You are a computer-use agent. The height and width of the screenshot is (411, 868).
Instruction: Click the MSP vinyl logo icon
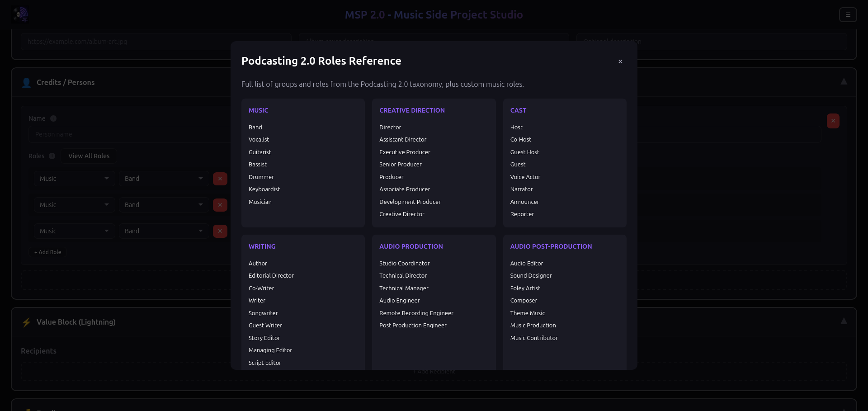click(20, 14)
